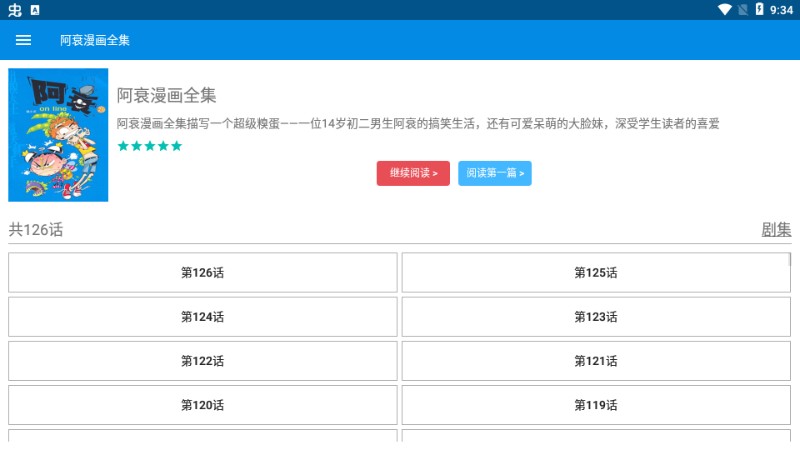Read chapter 第121话
The height and width of the screenshot is (450, 800).
pos(596,361)
